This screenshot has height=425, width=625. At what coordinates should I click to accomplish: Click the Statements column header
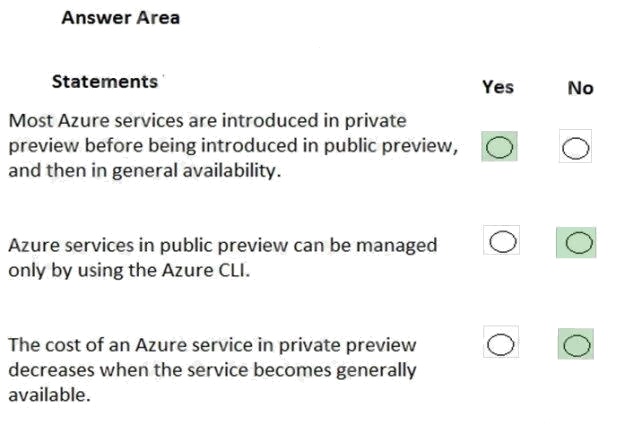pos(105,82)
